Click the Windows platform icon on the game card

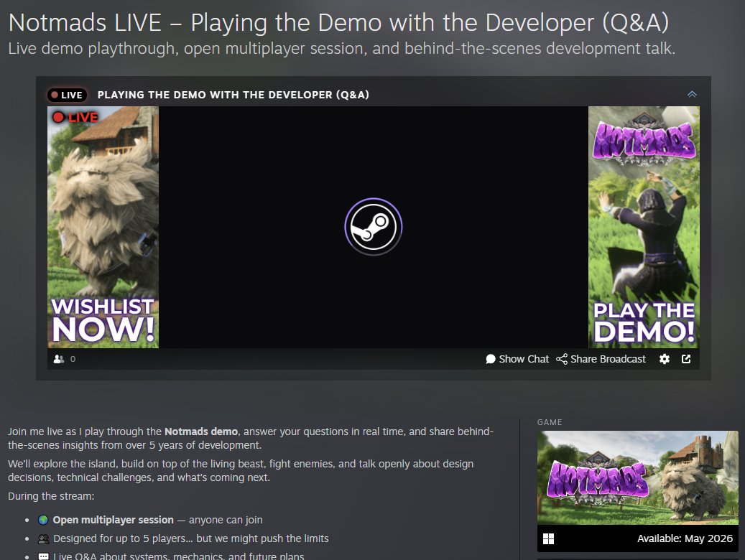(548, 538)
